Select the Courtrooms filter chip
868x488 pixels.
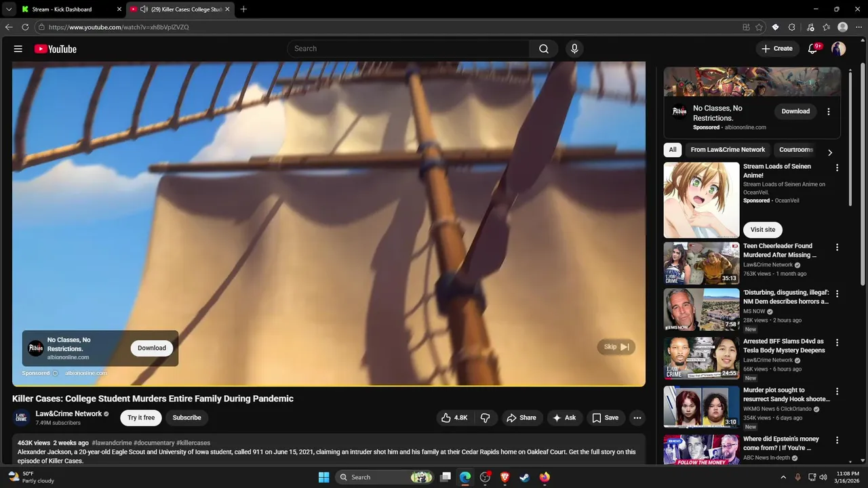click(795, 150)
